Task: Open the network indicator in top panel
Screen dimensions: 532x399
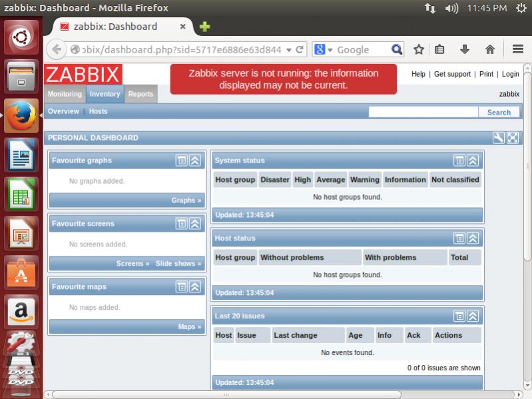Action: 430,8
